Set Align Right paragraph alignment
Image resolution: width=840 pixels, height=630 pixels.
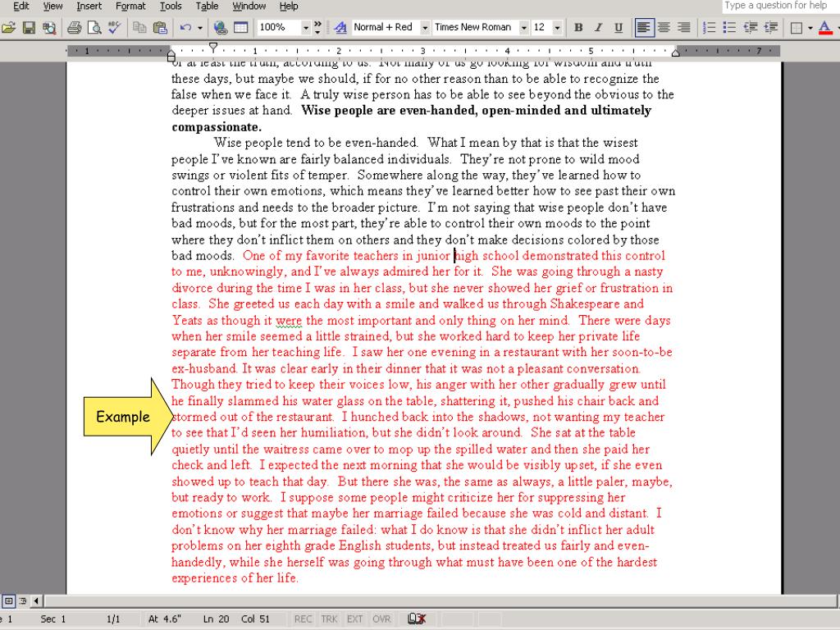coord(683,27)
